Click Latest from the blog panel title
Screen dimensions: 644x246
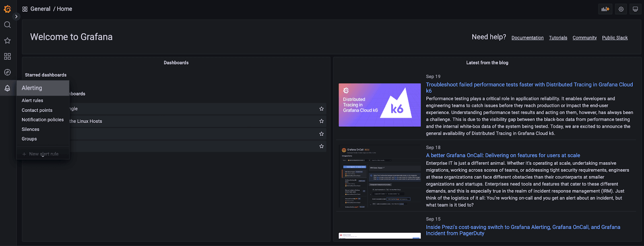point(487,63)
